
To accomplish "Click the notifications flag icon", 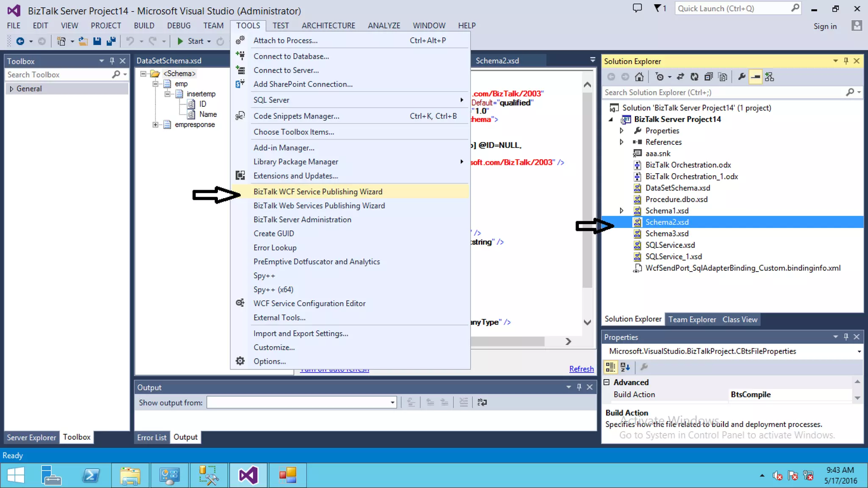I will 659,8.
